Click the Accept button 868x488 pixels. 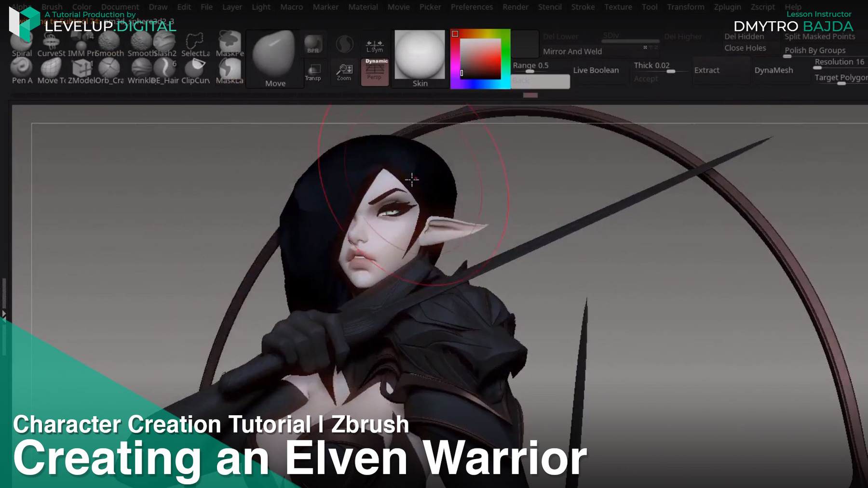(646, 79)
